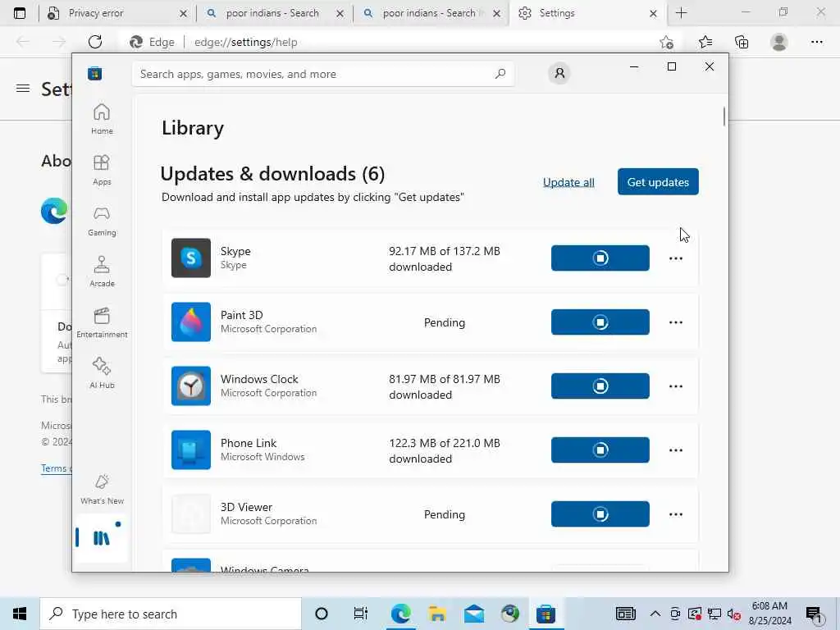Viewport: 840px width, 630px height.
Task: Open Home in the Store sidebar
Action: coord(102,119)
